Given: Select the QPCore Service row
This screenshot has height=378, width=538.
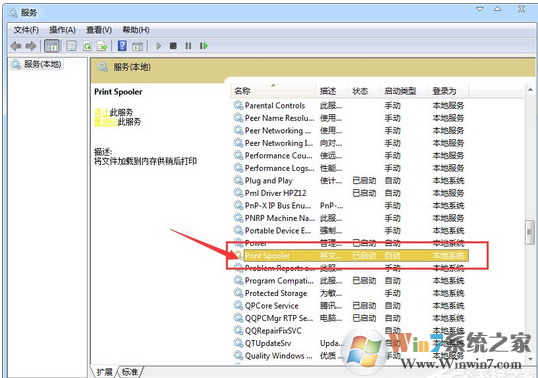Looking at the screenshot, I should pyautogui.click(x=350, y=306).
